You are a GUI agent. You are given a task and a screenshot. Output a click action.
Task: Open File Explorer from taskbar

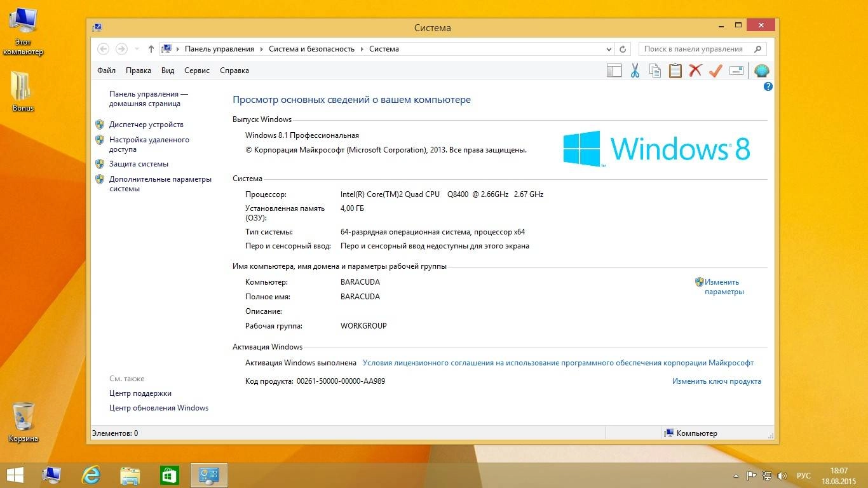(130, 475)
